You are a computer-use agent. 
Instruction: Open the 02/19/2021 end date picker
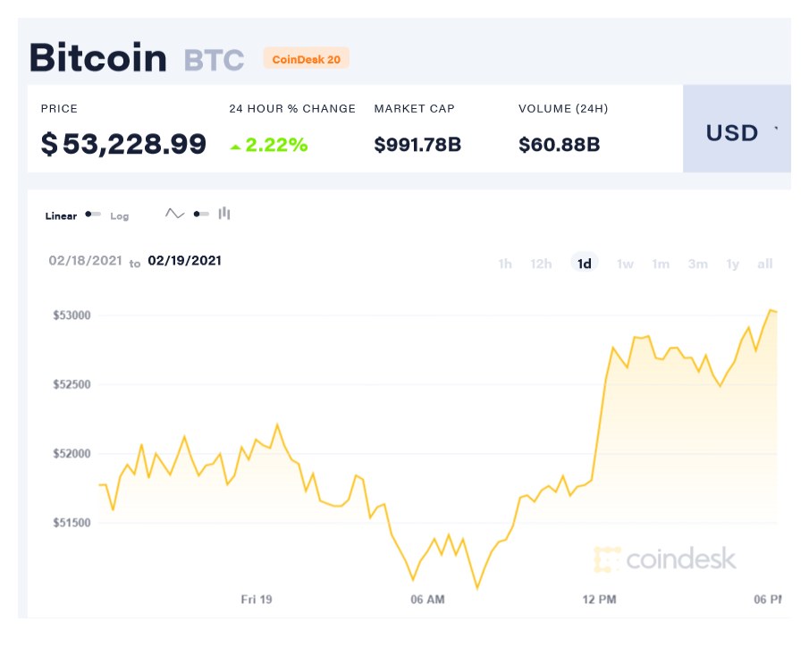pos(184,260)
